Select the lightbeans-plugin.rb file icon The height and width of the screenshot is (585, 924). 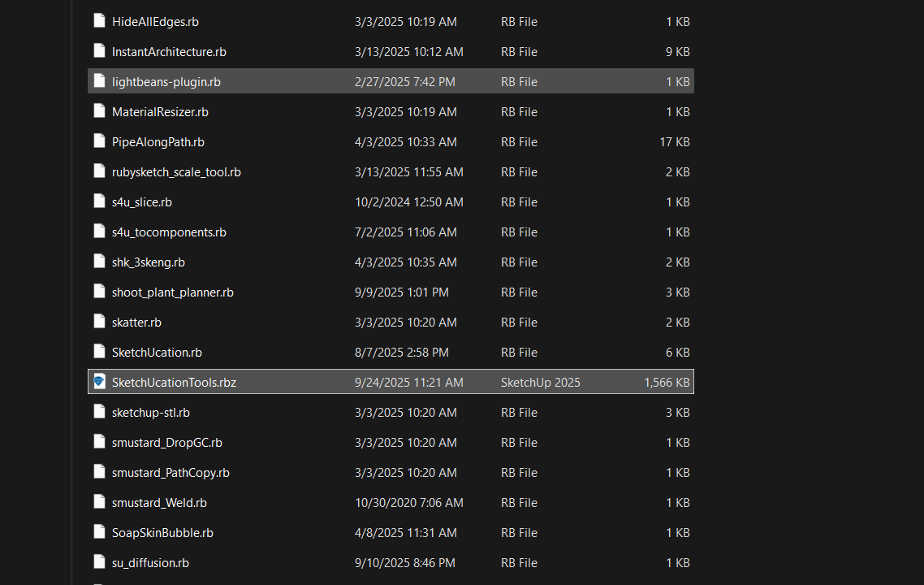coord(99,81)
